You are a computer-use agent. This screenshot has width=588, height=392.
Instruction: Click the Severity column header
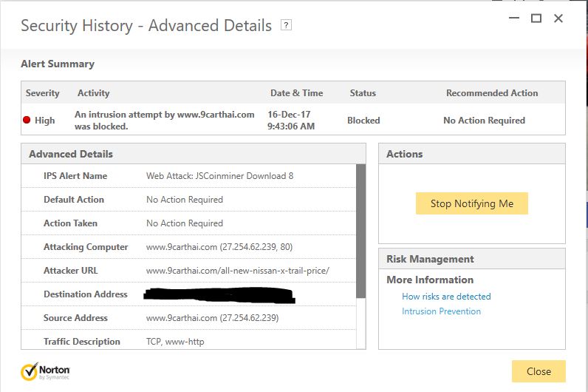pyautogui.click(x=42, y=93)
